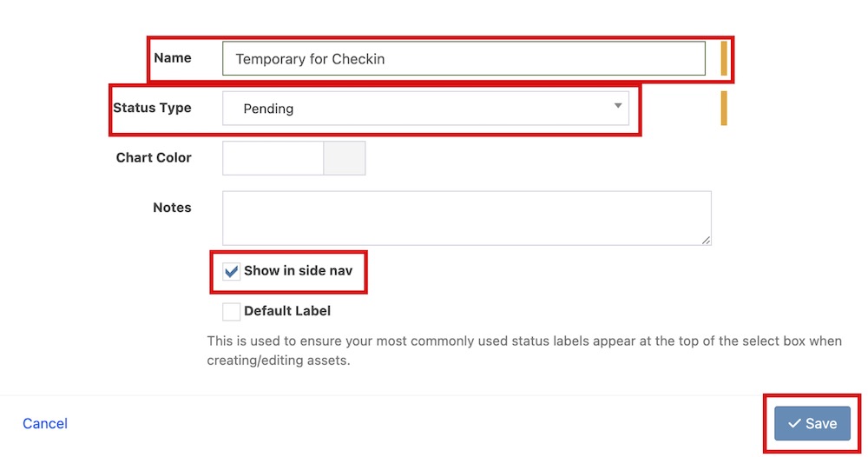Click into the Chart Color text input

tap(273, 158)
